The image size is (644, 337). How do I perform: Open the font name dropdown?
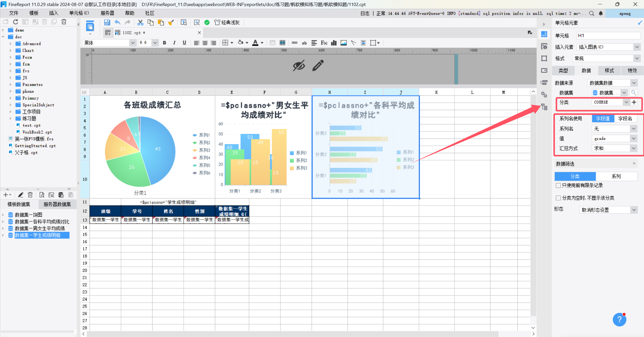(x=133, y=43)
